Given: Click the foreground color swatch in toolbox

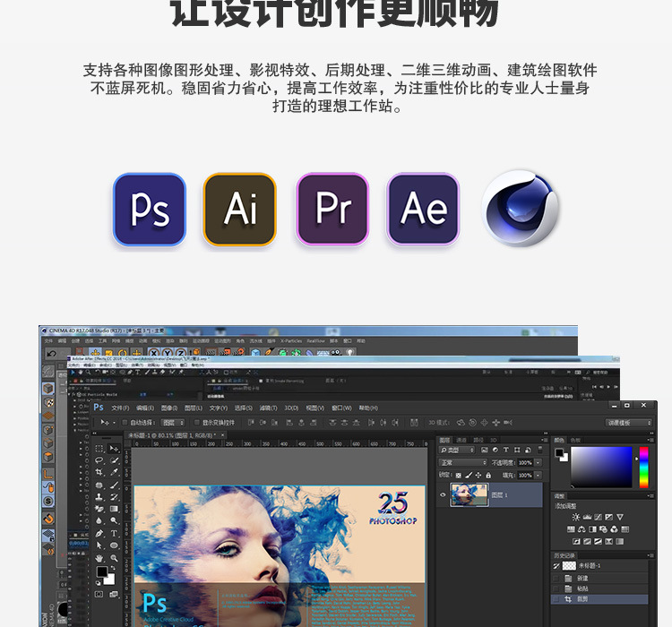Looking at the screenshot, I should [102, 572].
